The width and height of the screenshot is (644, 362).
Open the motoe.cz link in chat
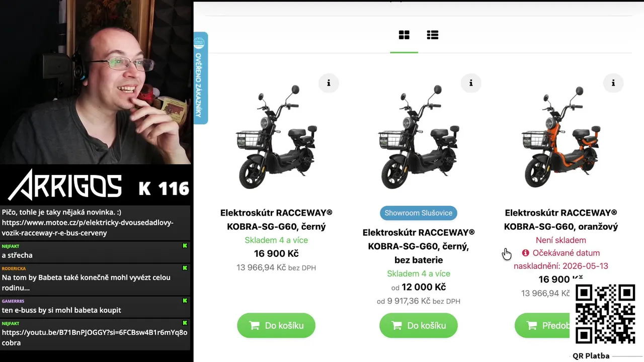point(88,228)
